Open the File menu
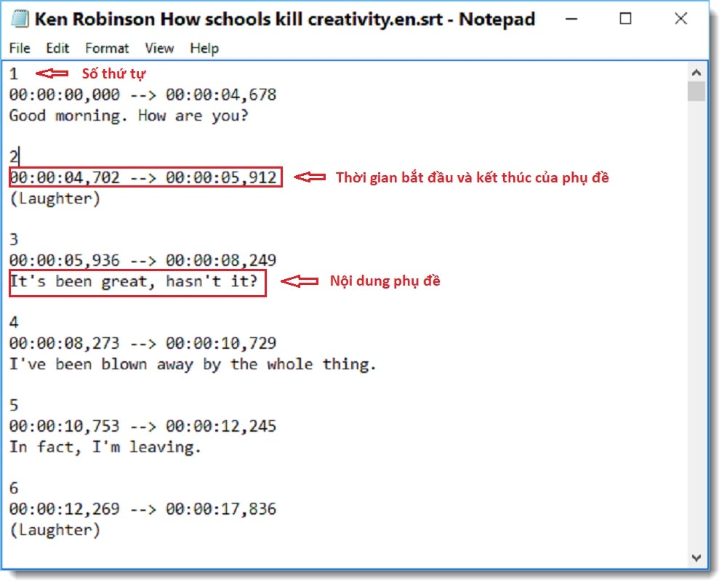The image size is (727, 588). pyautogui.click(x=20, y=48)
